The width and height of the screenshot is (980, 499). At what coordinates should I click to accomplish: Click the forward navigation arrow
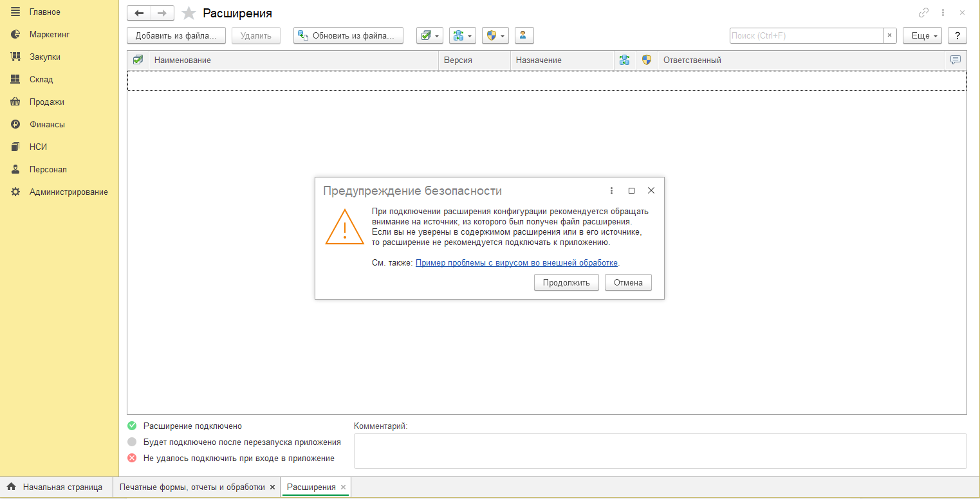[x=162, y=14]
